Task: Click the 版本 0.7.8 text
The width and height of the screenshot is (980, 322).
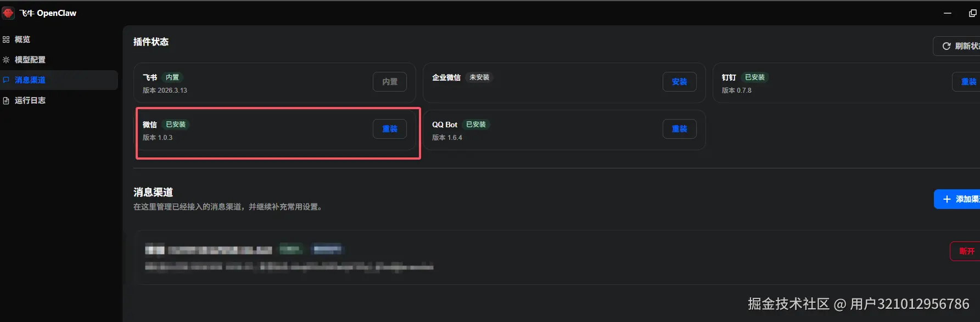Action: [736, 91]
